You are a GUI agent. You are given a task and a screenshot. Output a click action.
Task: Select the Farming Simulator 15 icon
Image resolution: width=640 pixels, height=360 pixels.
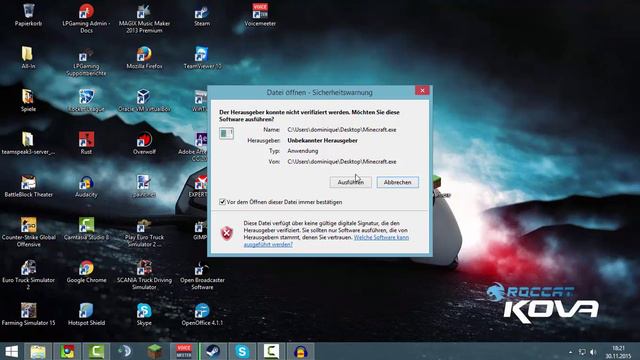28,314
